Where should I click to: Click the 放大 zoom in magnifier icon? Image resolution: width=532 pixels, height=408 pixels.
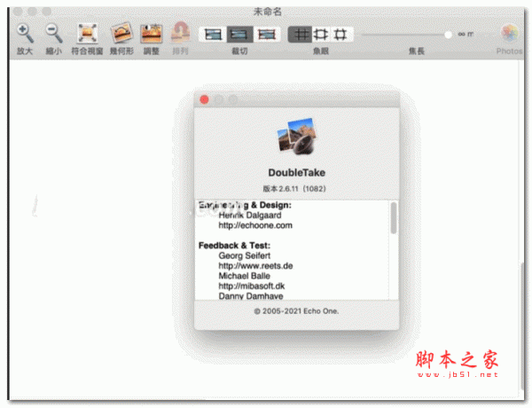click(x=25, y=34)
